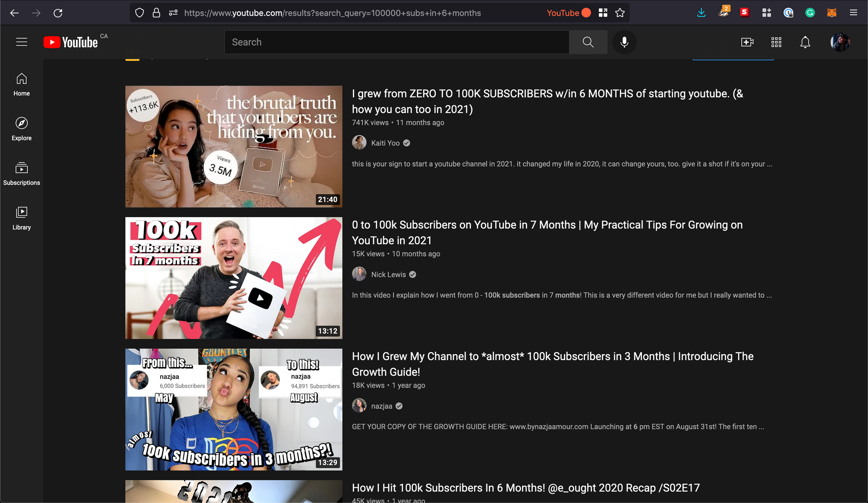The width and height of the screenshot is (868, 503).
Task: Go back with the browser back arrow
Action: pyautogui.click(x=14, y=13)
